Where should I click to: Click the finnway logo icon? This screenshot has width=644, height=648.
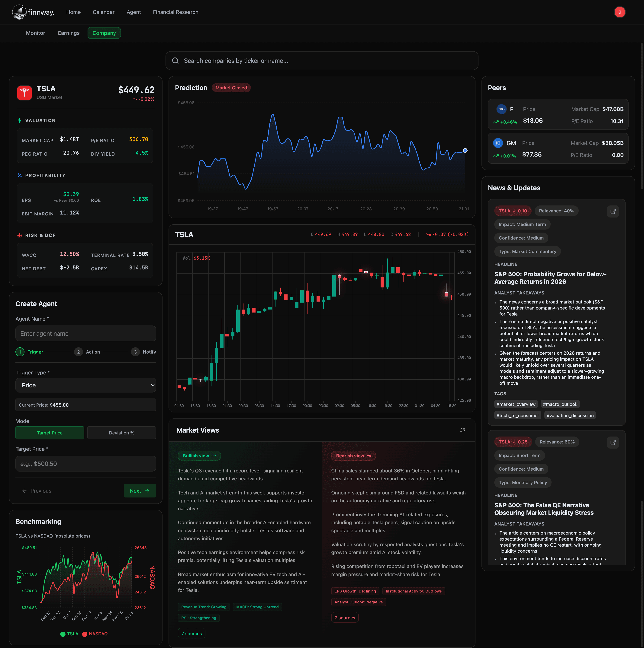(x=19, y=12)
